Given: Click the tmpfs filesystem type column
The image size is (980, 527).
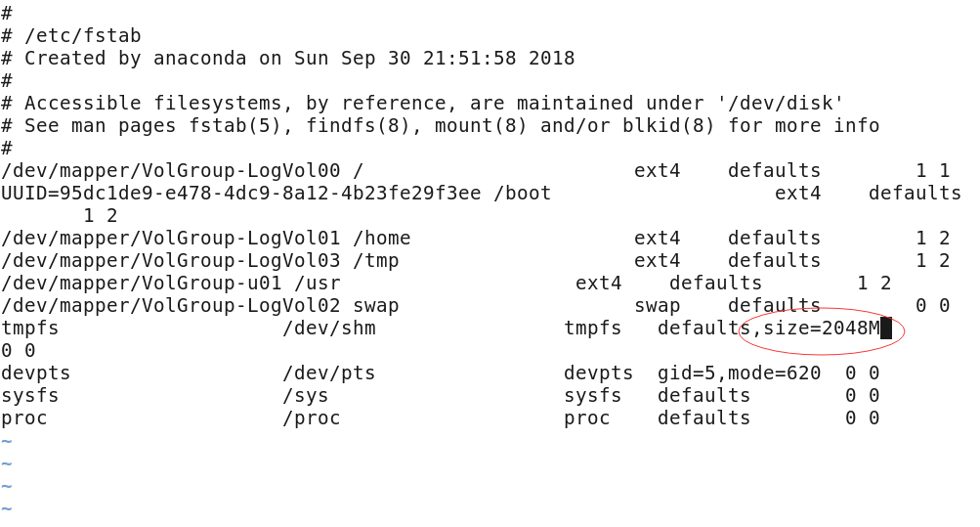Looking at the screenshot, I should (x=592, y=328).
